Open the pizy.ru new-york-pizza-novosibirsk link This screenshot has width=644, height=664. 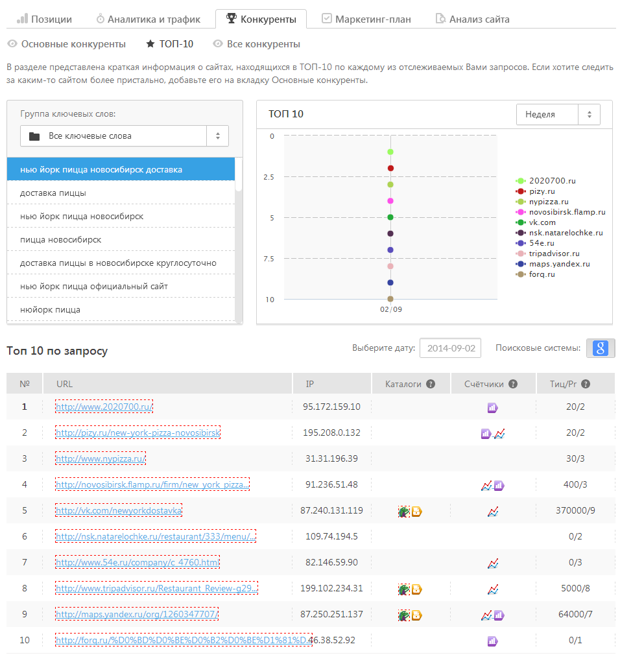pos(138,433)
